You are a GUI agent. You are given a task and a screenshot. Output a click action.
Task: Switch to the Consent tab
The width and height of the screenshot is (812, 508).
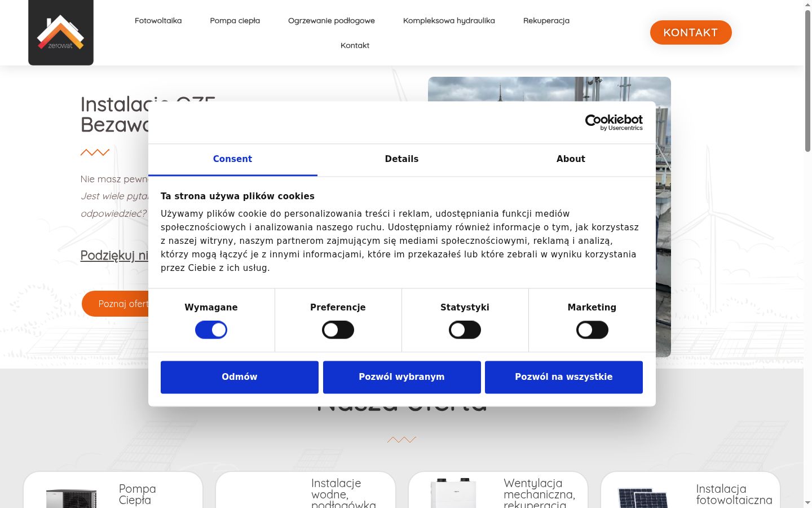point(232,159)
